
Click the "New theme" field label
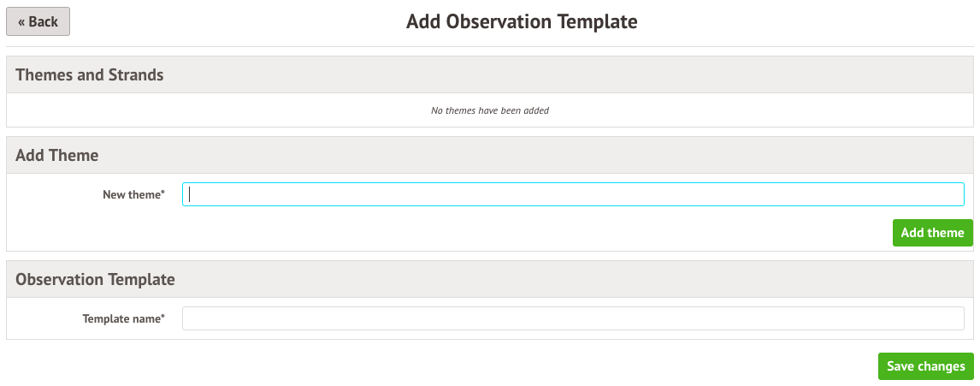[x=131, y=194]
